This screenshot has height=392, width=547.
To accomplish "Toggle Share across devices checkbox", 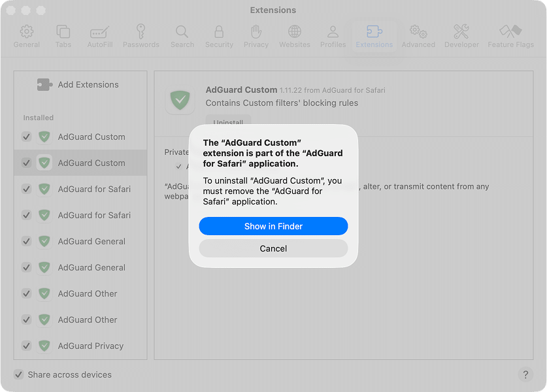I will 19,375.
